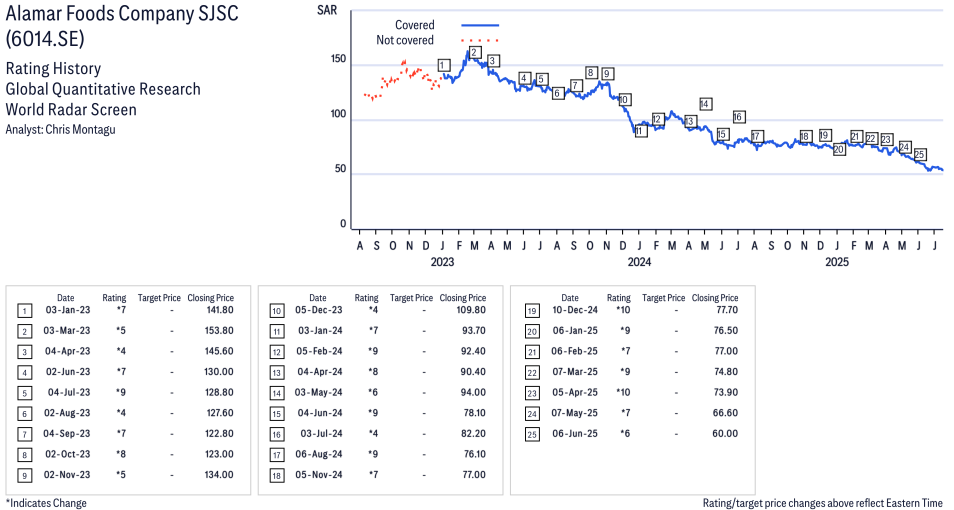Click chart marker 16 on the chart

pos(739,117)
